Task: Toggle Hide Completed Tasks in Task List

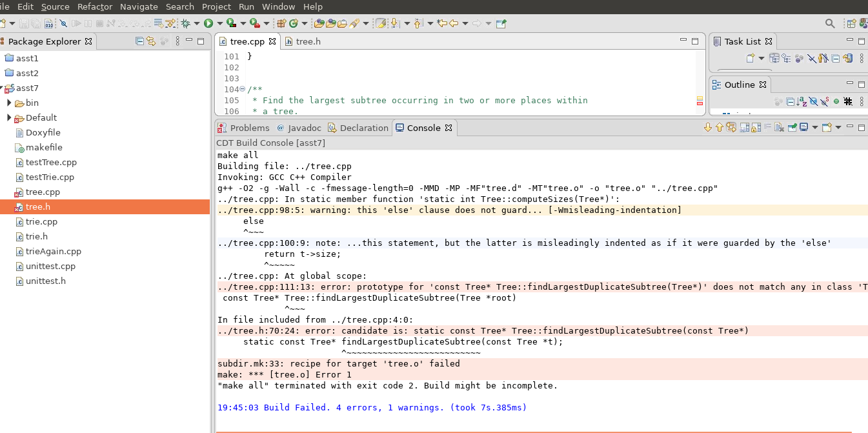Action: pyautogui.click(x=812, y=58)
